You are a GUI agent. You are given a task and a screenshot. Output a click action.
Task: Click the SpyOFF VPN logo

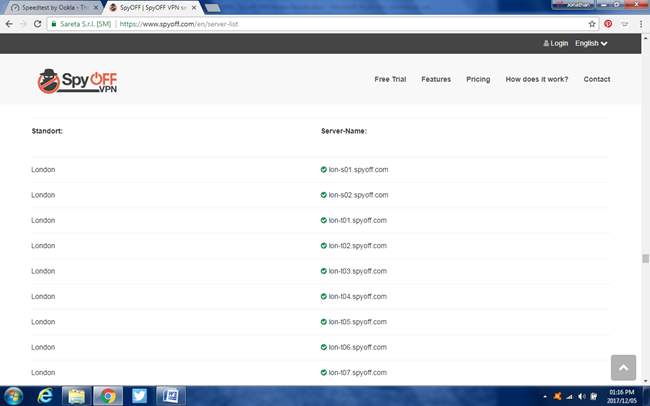pos(78,81)
